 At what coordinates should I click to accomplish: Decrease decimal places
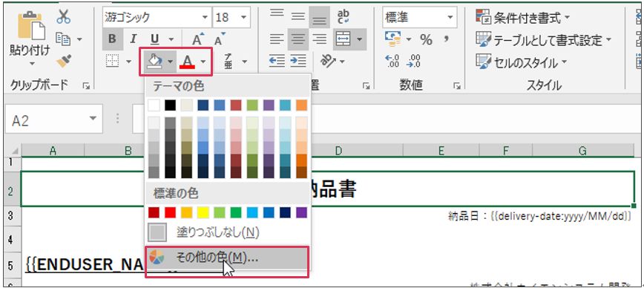coord(413,61)
